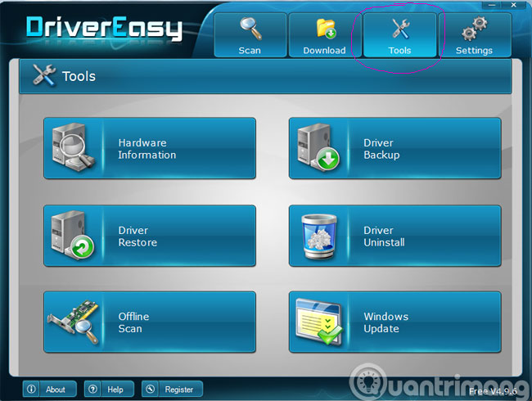Click the Free V4.9.6 version text
The width and height of the screenshot is (532, 401).
point(493,391)
